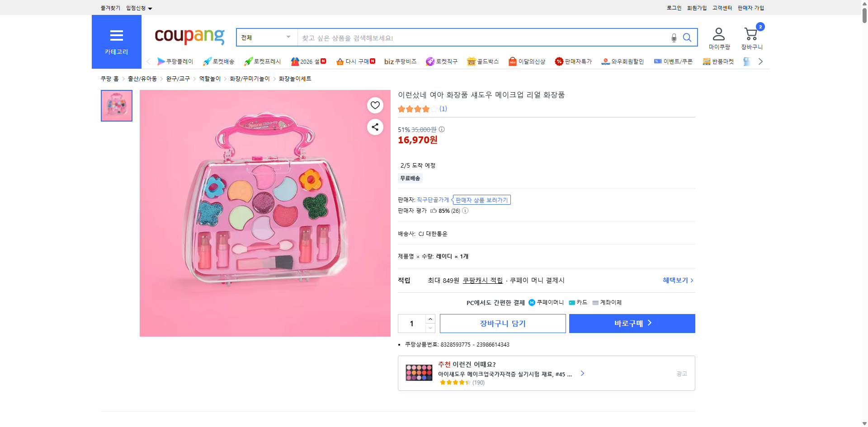Click the 장바구니 담기 button
The width and height of the screenshot is (868, 427).
[503, 323]
